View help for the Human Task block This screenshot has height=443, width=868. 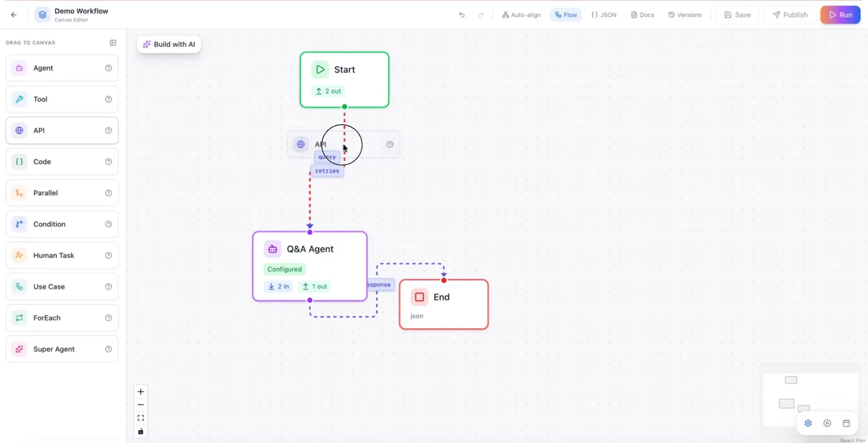108,255
